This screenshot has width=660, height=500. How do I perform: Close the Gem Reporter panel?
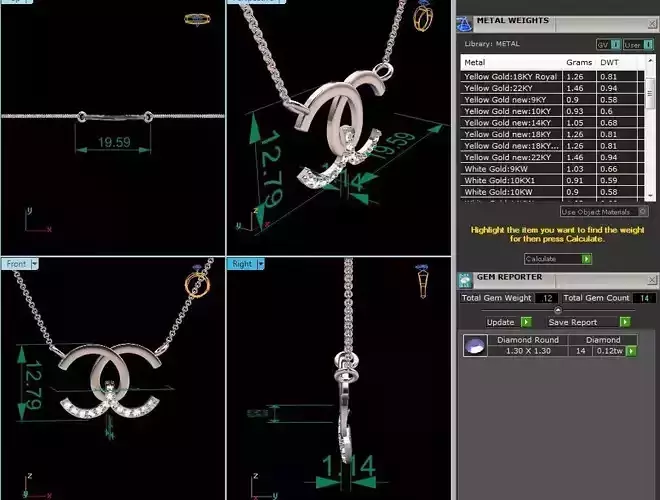[x=652, y=280]
